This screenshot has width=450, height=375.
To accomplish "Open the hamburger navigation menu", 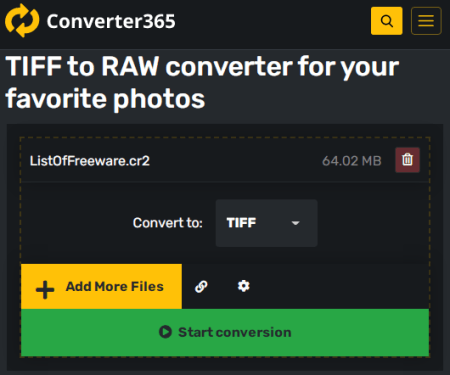I will coord(426,21).
